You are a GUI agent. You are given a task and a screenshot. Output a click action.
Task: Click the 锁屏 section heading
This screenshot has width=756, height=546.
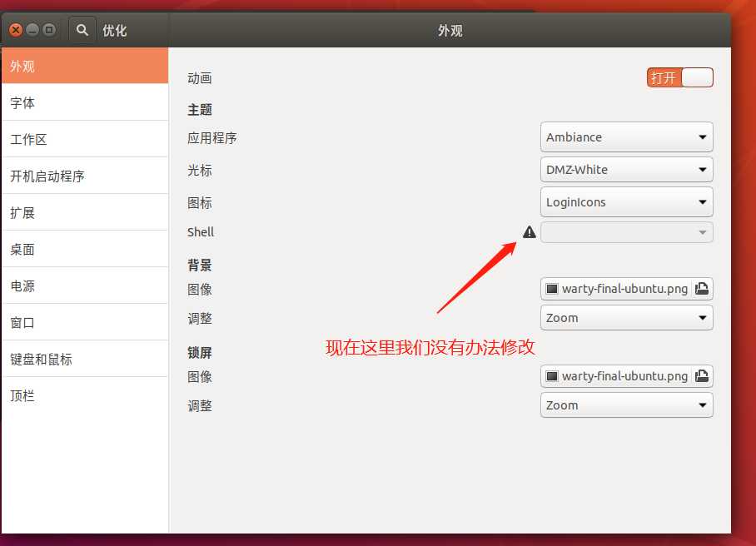click(200, 352)
